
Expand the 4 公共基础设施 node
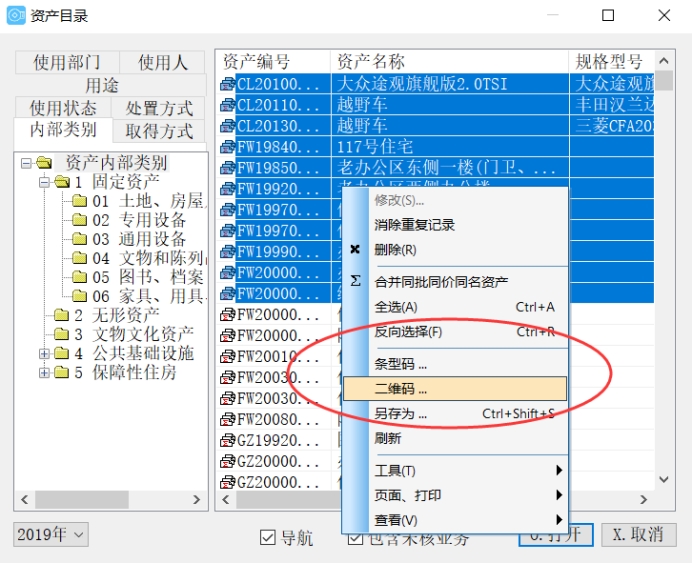point(44,353)
